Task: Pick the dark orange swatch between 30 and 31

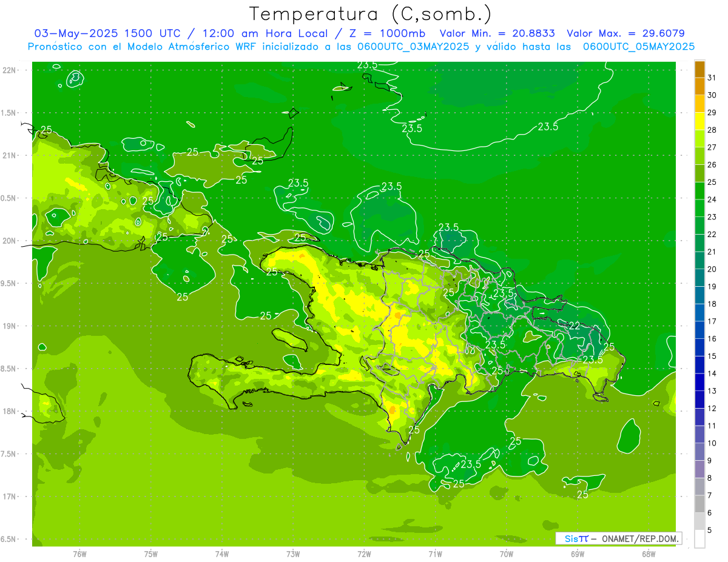Action: point(699,87)
